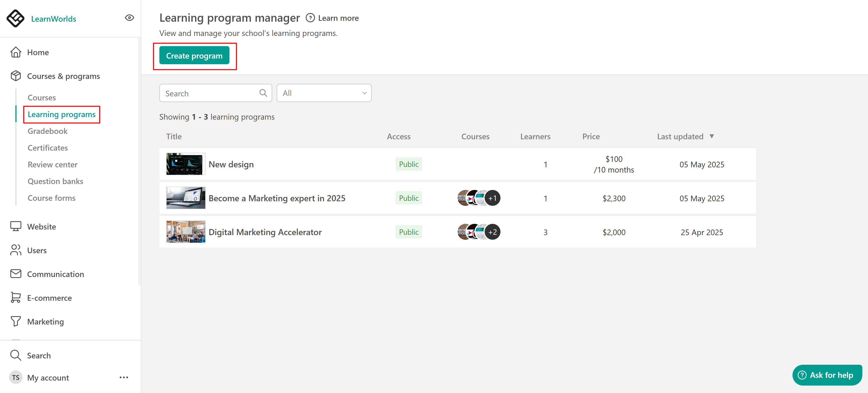
Task: Expand the All filter dropdown
Action: coord(324,93)
